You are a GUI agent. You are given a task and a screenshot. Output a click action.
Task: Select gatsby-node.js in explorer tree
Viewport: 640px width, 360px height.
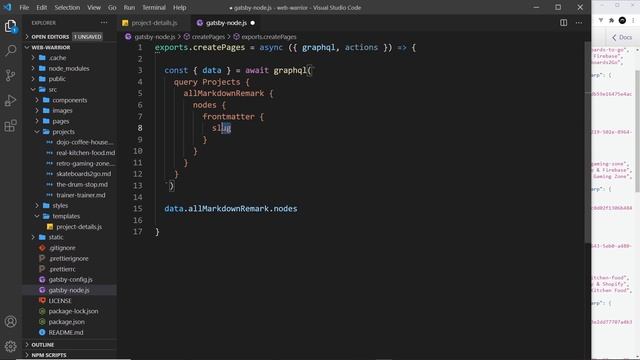(69, 290)
